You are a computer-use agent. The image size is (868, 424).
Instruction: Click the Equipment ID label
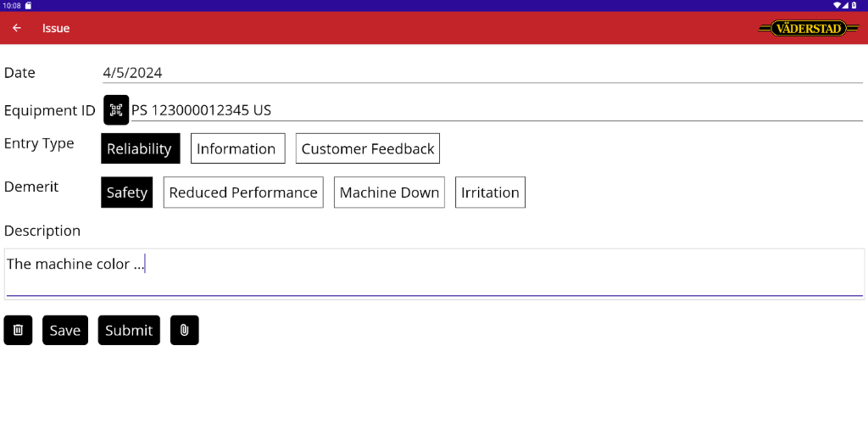[50, 110]
